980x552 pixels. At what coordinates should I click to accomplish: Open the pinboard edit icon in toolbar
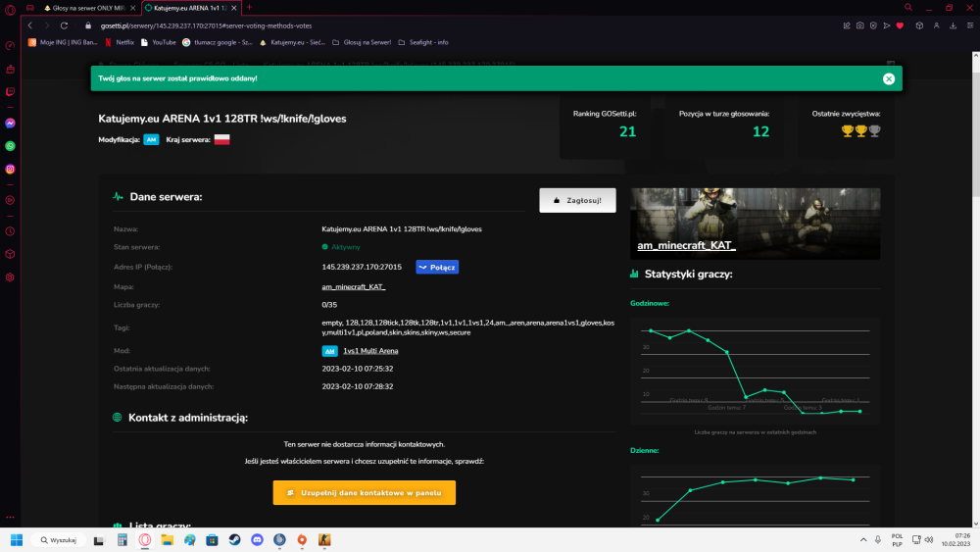tap(847, 25)
